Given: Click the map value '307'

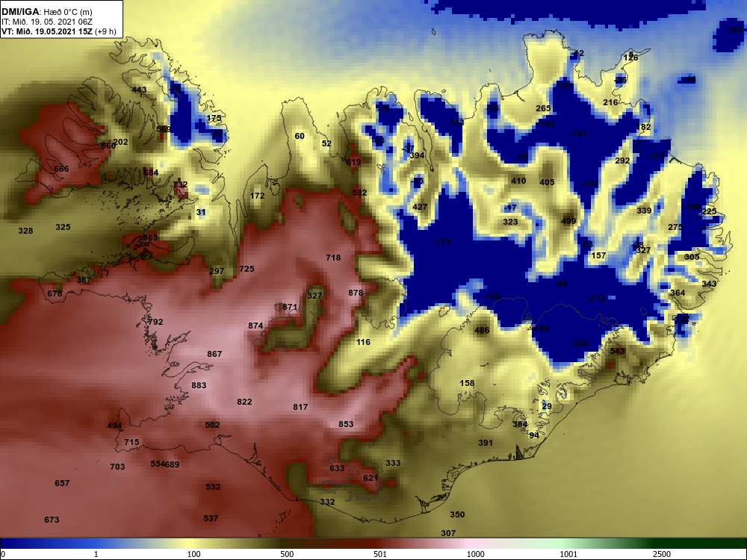Looking at the screenshot, I should click(x=448, y=533).
